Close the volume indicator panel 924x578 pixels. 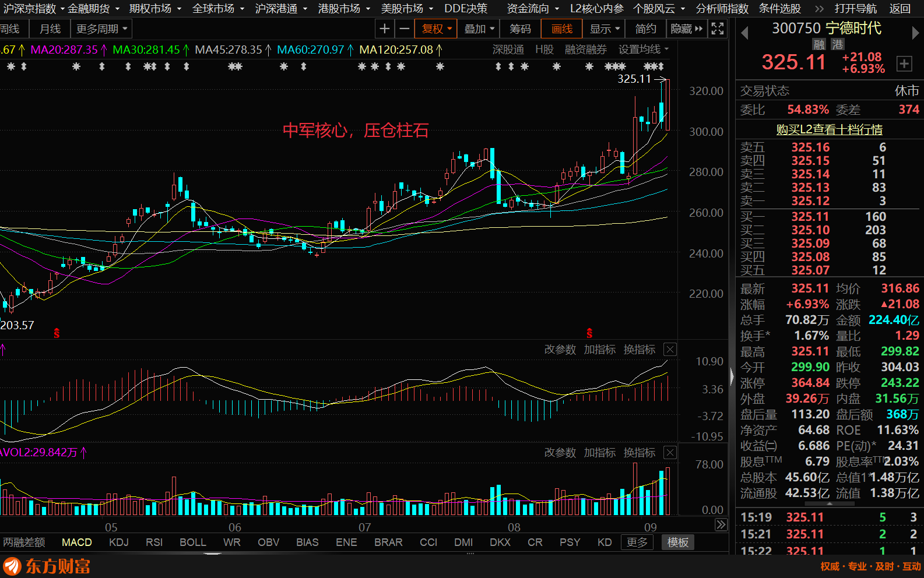[670, 453]
